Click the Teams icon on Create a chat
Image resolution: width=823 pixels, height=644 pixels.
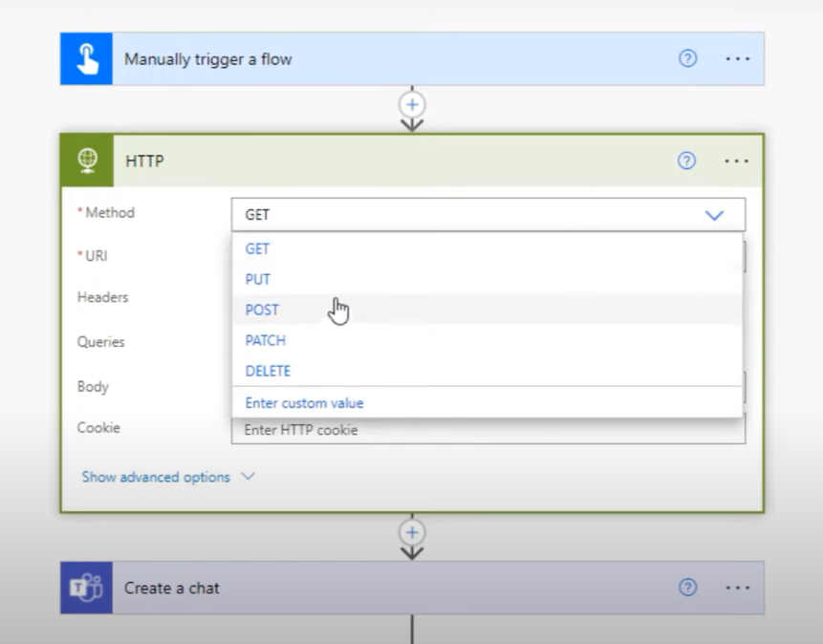tap(87, 588)
